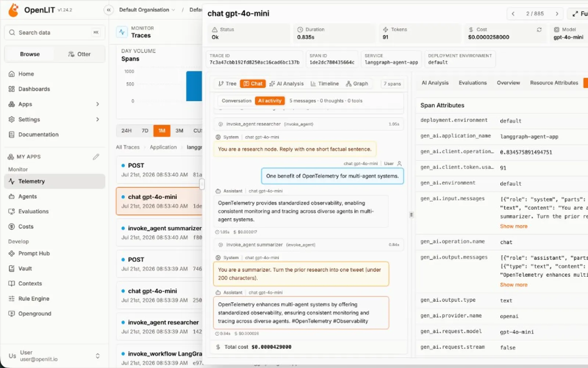
Task: Show more of gen_ai.input.messages value
Action: pyautogui.click(x=513, y=226)
